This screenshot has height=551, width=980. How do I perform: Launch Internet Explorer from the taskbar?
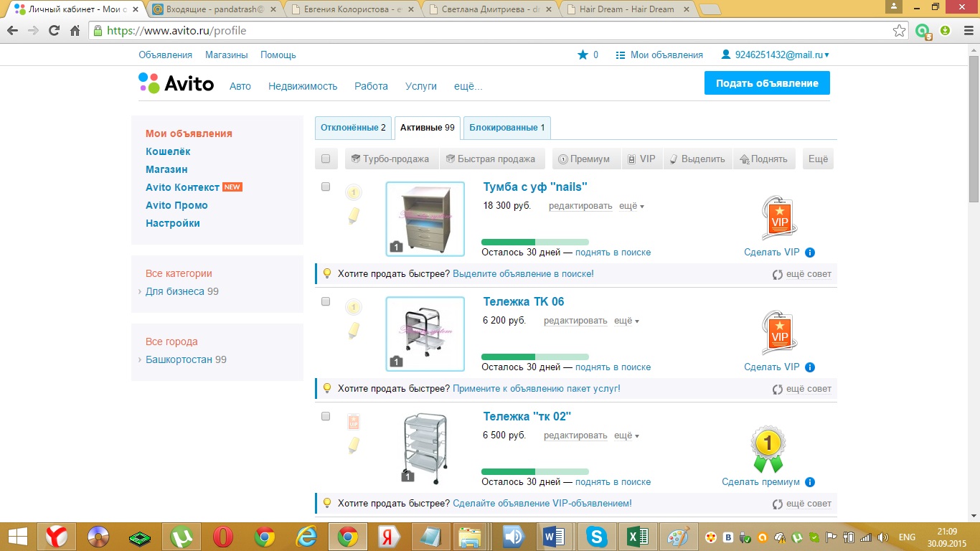coord(306,537)
